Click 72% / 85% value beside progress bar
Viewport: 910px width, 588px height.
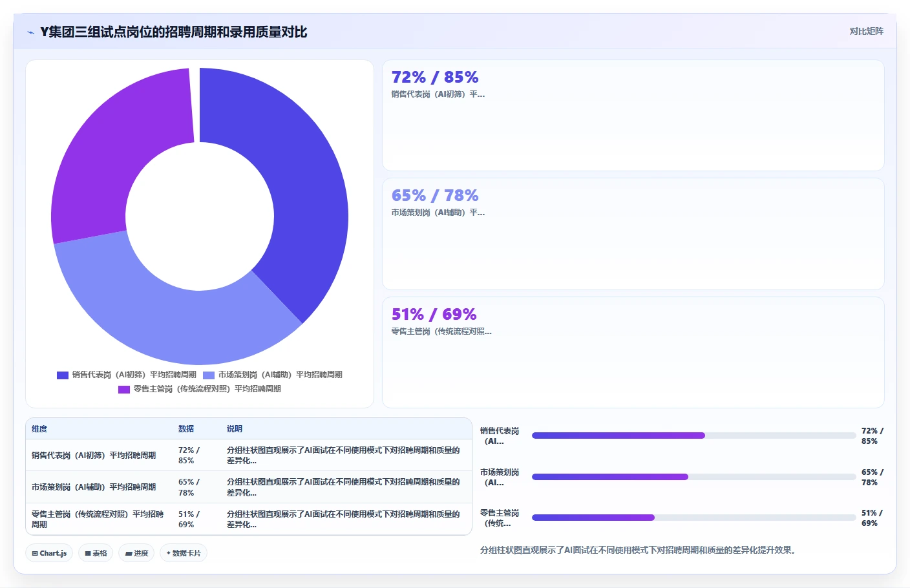point(872,436)
